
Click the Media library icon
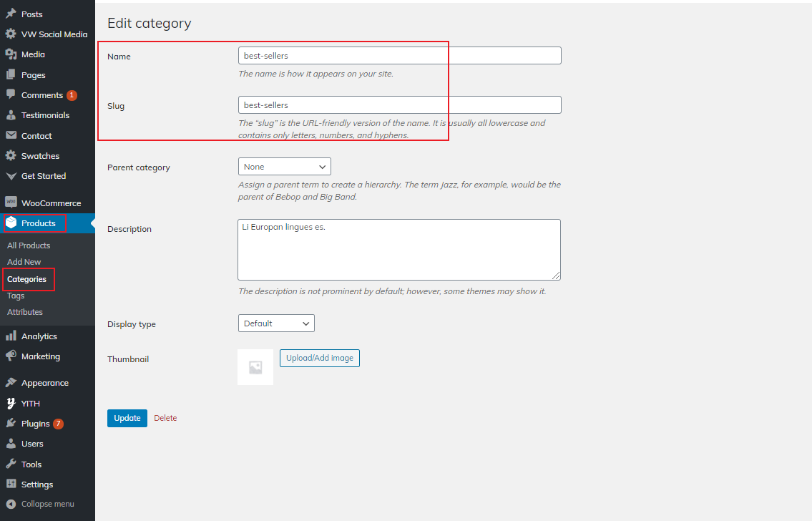[x=11, y=54]
